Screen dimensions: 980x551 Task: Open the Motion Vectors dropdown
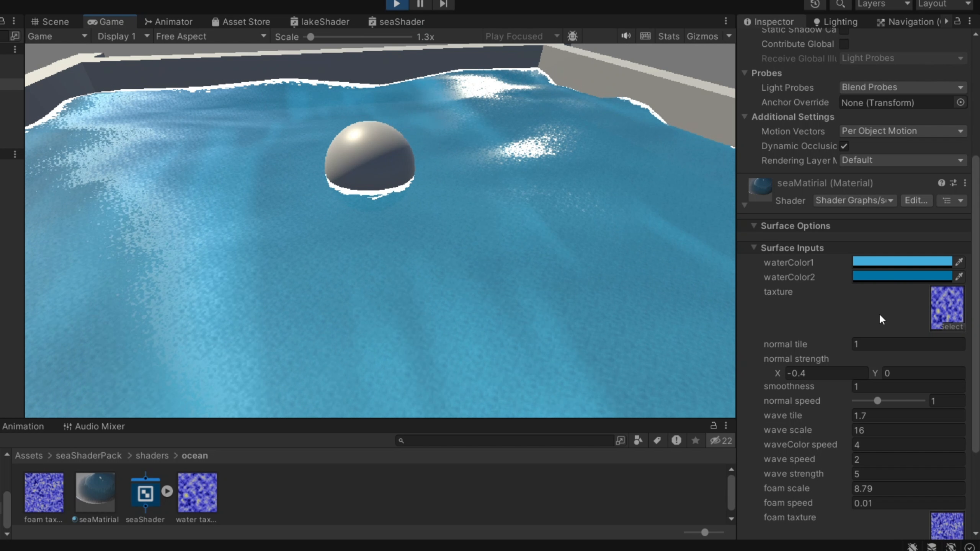pyautogui.click(x=903, y=131)
